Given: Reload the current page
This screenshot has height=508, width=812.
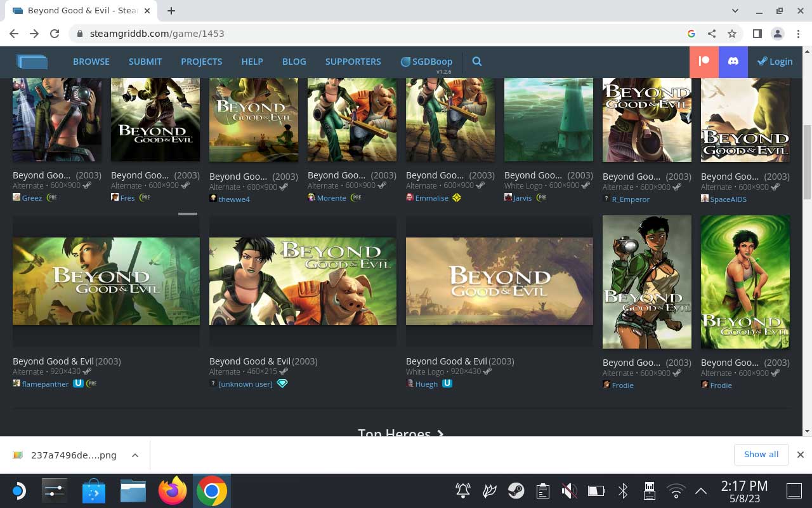Looking at the screenshot, I should tap(55, 34).
